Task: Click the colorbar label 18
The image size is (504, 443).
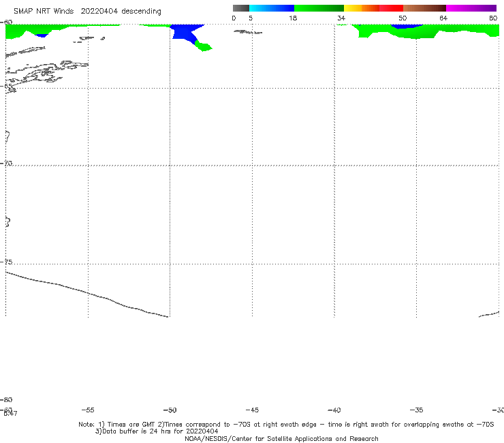Action: coord(293,18)
